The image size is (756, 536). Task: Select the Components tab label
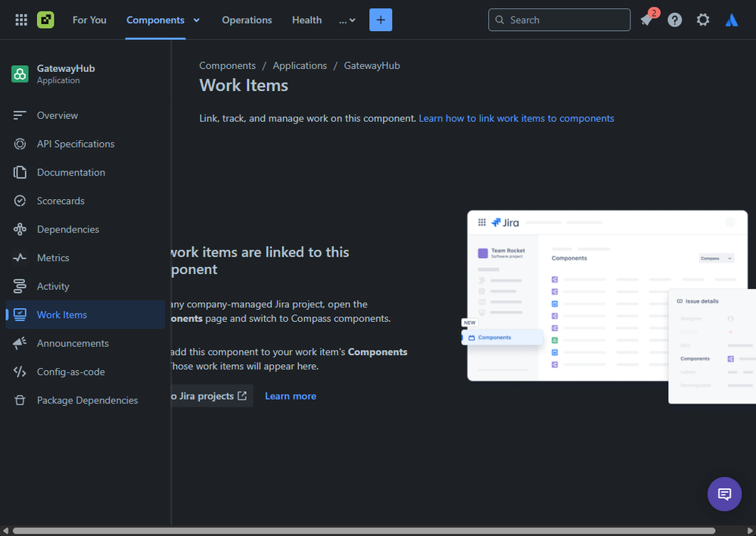coord(155,20)
